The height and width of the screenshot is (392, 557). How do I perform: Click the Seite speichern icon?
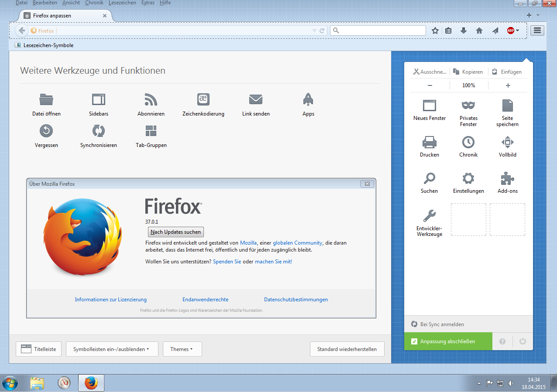coord(507,106)
